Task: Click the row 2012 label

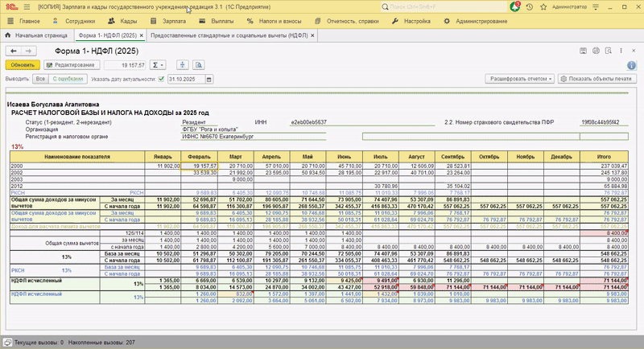Action: tap(77, 187)
